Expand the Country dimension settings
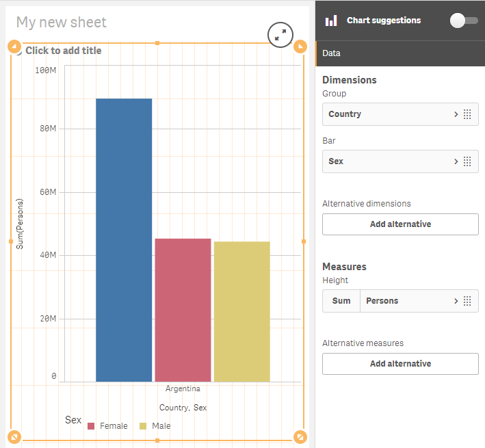This screenshot has height=448, width=485. tap(456, 114)
